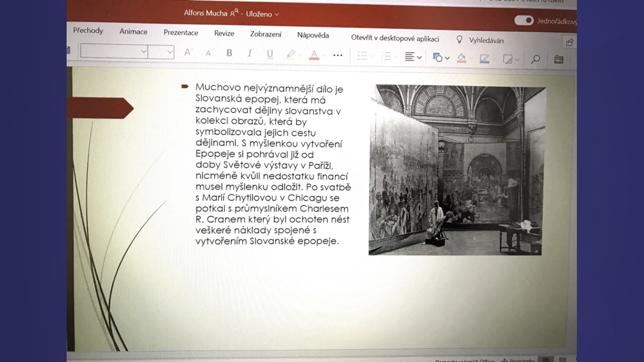This screenshot has width=644, height=362.
Task: Underline the selected text
Action: point(270,54)
